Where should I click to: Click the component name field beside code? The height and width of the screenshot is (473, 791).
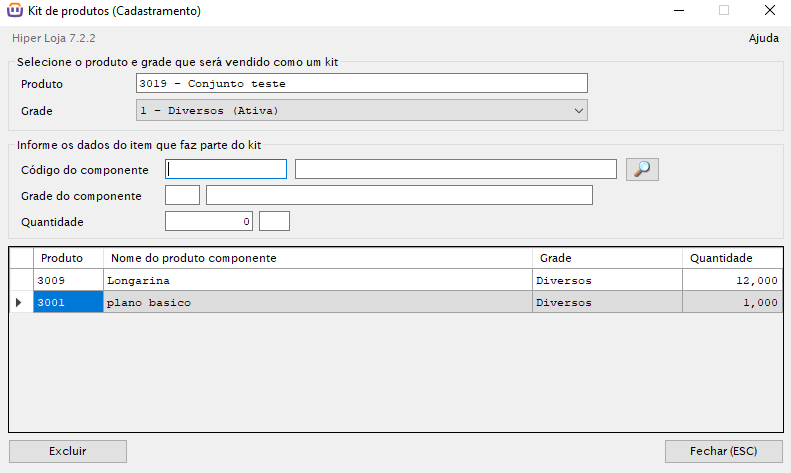pos(456,169)
